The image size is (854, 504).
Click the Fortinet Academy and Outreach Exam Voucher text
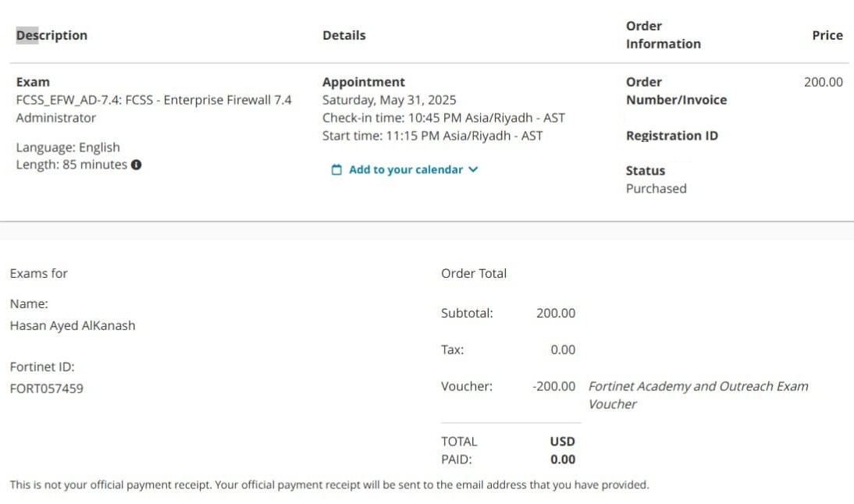pyautogui.click(x=698, y=395)
